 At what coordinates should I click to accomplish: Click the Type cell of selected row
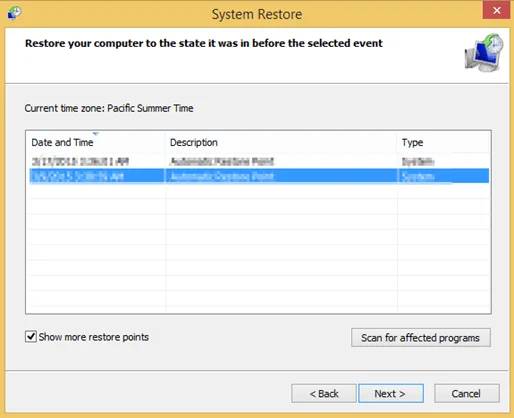418,176
